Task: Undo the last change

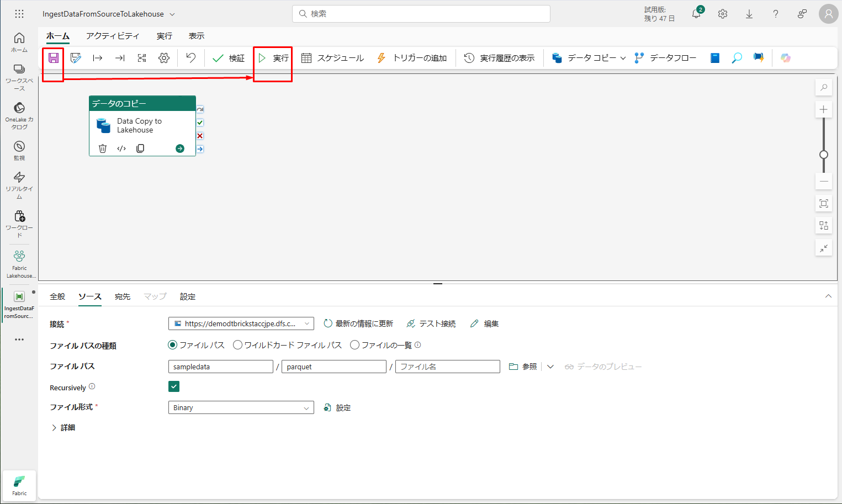Action: (x=191, y=58)
